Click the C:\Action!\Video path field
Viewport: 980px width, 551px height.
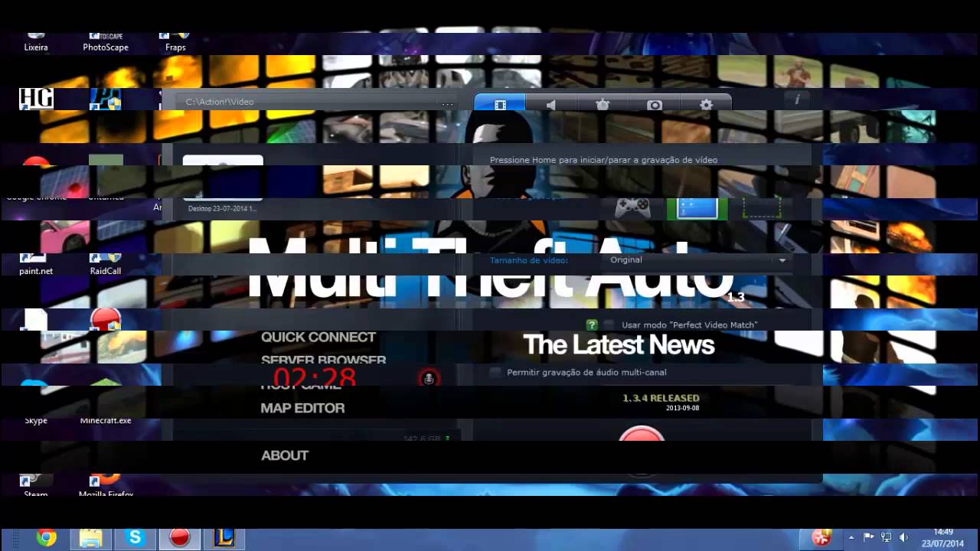coord(306,102)
